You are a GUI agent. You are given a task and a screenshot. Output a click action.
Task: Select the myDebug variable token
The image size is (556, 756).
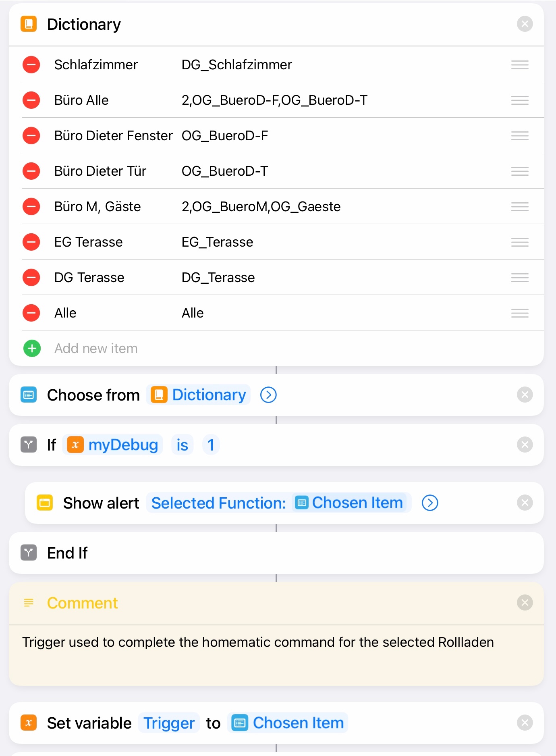[x=114, y=445]
